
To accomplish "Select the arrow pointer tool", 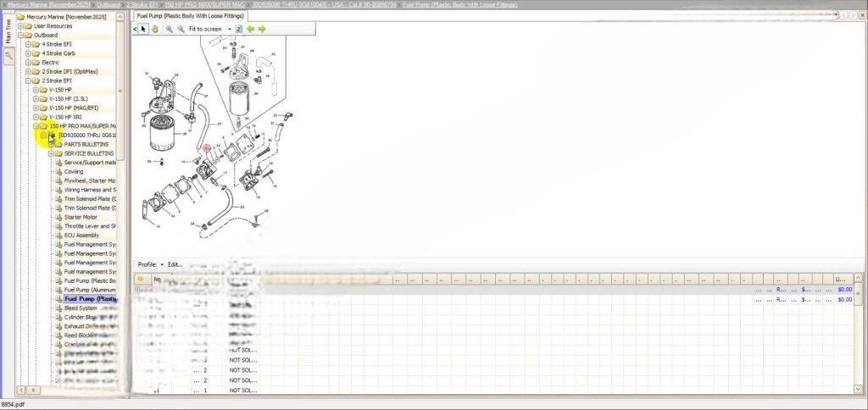I will [144, 29].
